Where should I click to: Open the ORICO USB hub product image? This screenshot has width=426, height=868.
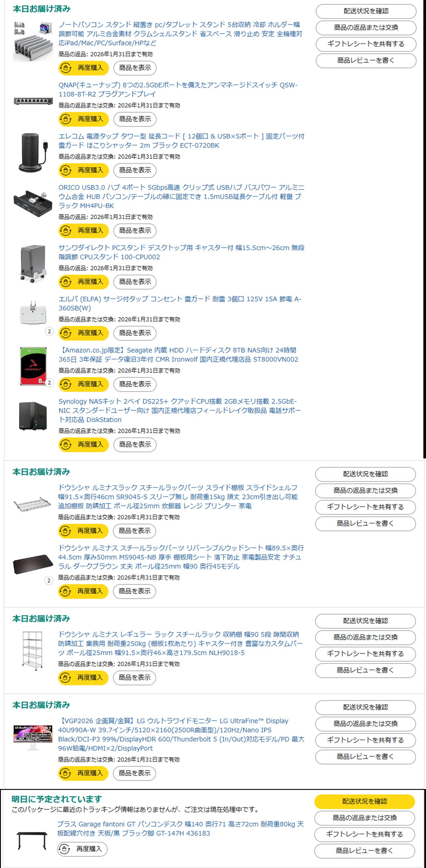click(33, 200)
